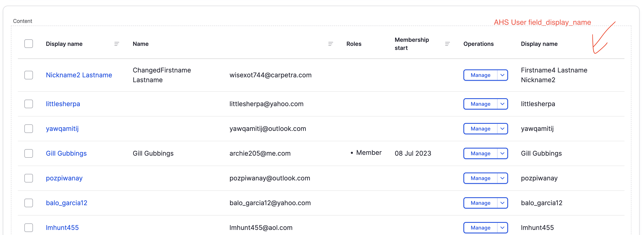
Task: Select checkbox for Gill Gubbings row
Action: pyautogui.click(x=29, y=153)
